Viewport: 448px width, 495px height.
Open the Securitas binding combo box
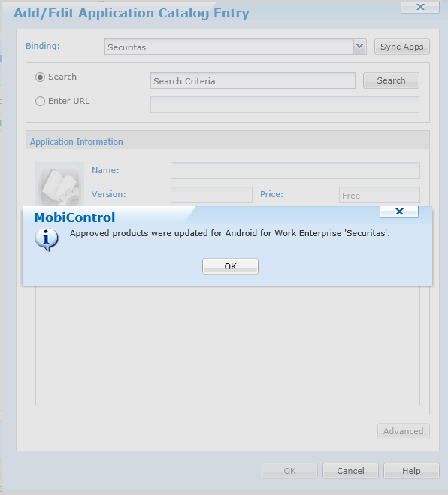point(235,47)
